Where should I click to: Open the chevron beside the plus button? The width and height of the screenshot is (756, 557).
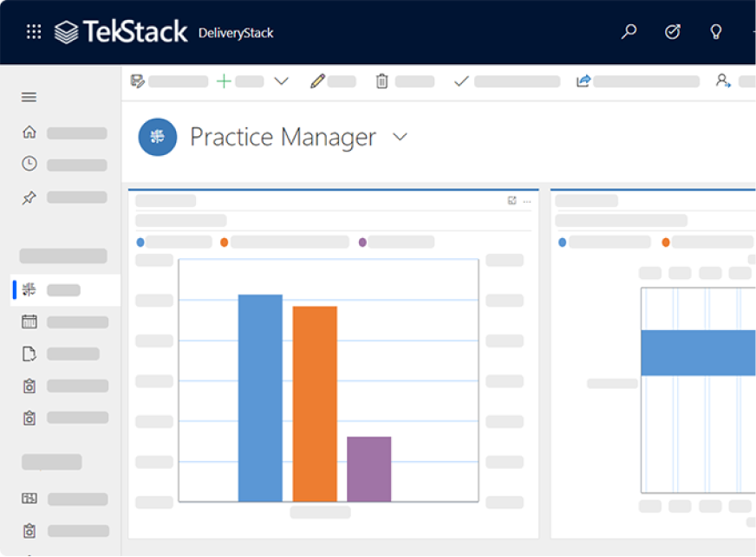tap(281, 81)
